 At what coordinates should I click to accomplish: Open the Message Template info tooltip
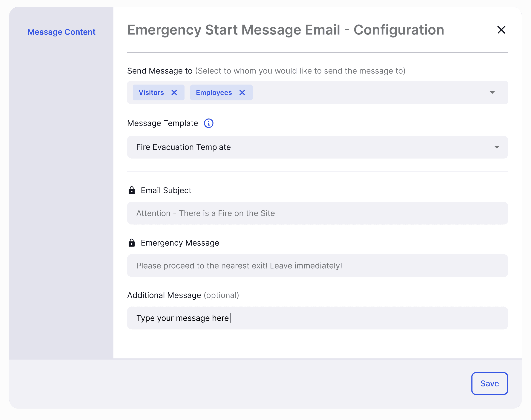[208, 123]
